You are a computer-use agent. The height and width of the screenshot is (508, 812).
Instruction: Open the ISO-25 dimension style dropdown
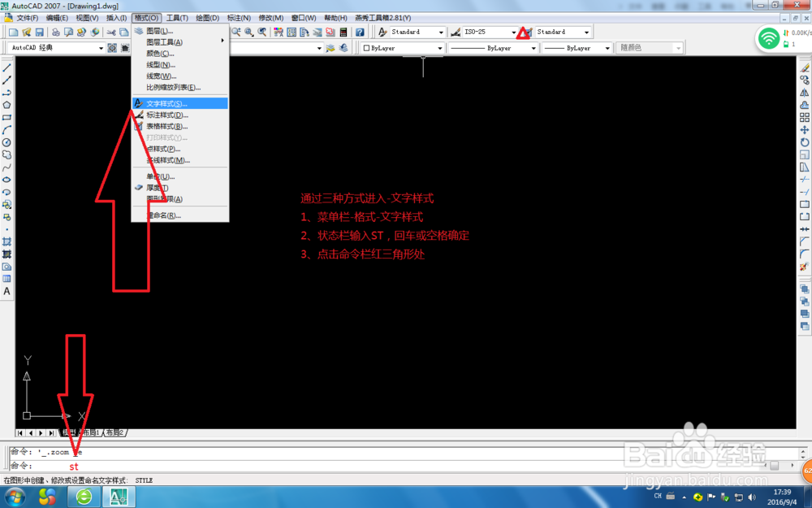pos(490,33)
